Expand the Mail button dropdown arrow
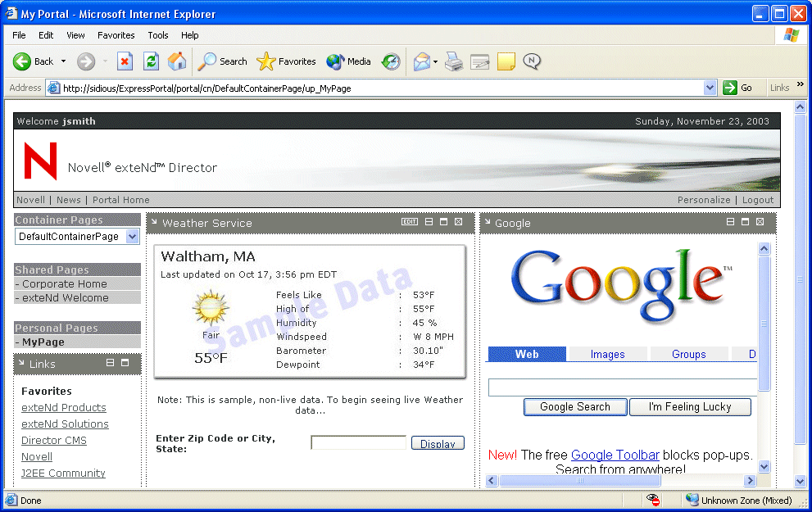Viewport: 812px width, 512px height. 436,61
